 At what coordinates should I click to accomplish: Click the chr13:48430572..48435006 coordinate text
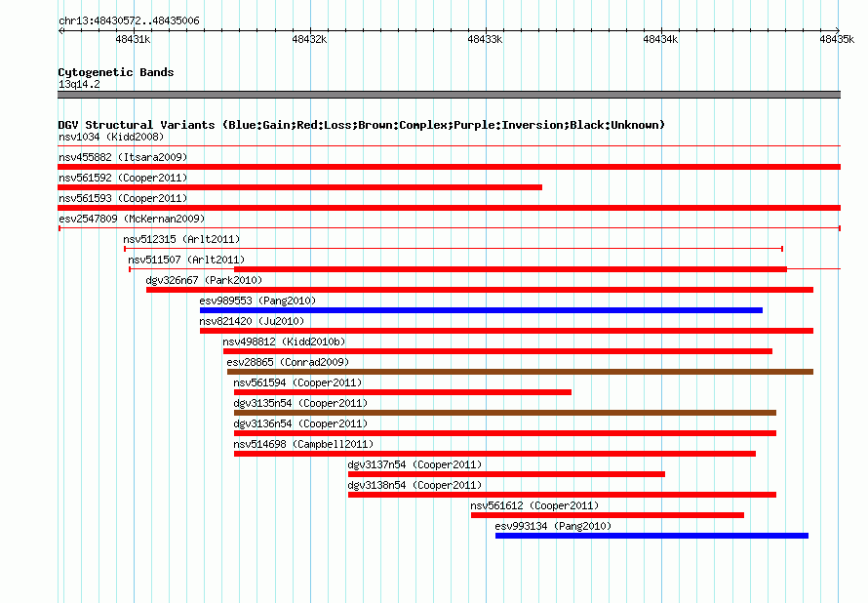129,20
